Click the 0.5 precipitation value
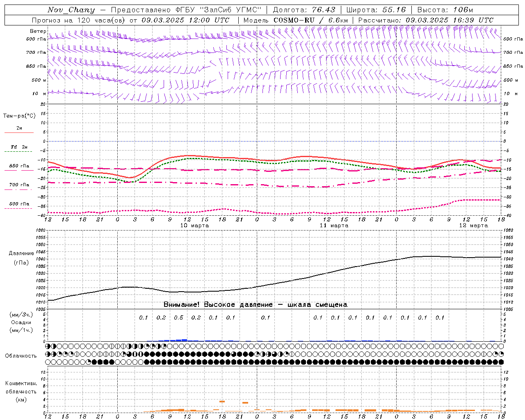Image resolution: width=525 pixels, height=420 pixels. [178, 317]
